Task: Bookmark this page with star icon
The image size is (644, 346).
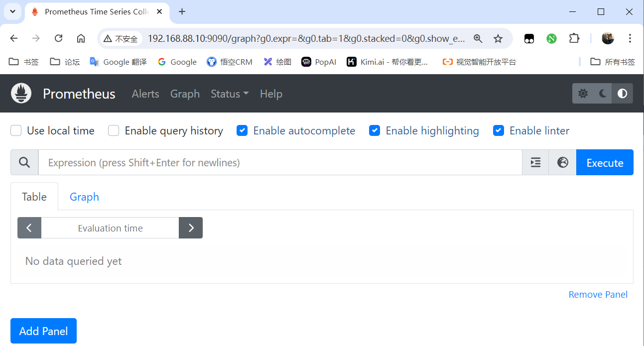Action: click(498, 38)
